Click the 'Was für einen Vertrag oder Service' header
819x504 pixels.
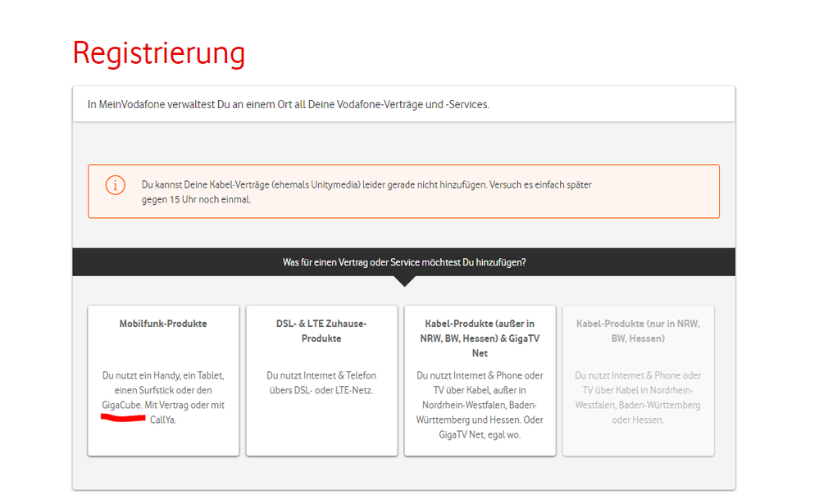404,262
